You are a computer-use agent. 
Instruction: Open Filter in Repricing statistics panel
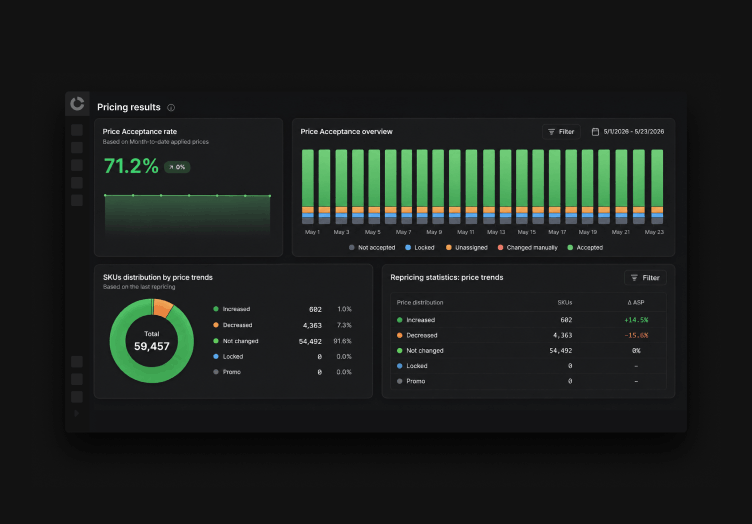(x=645, y=278)
